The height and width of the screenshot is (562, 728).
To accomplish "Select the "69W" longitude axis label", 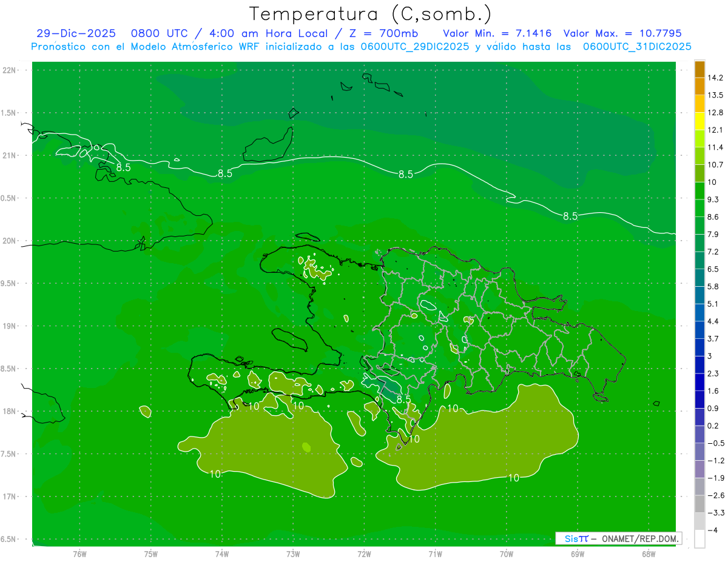I will tap(578, 554).
